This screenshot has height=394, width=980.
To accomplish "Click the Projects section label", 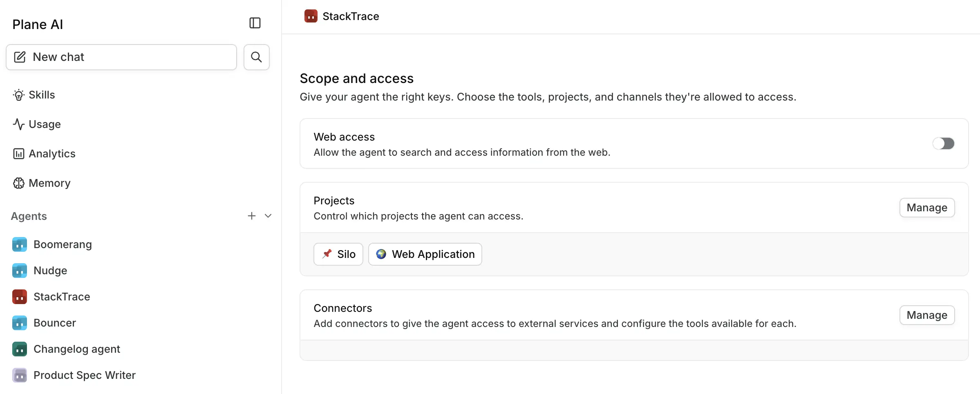I will 334,201.
